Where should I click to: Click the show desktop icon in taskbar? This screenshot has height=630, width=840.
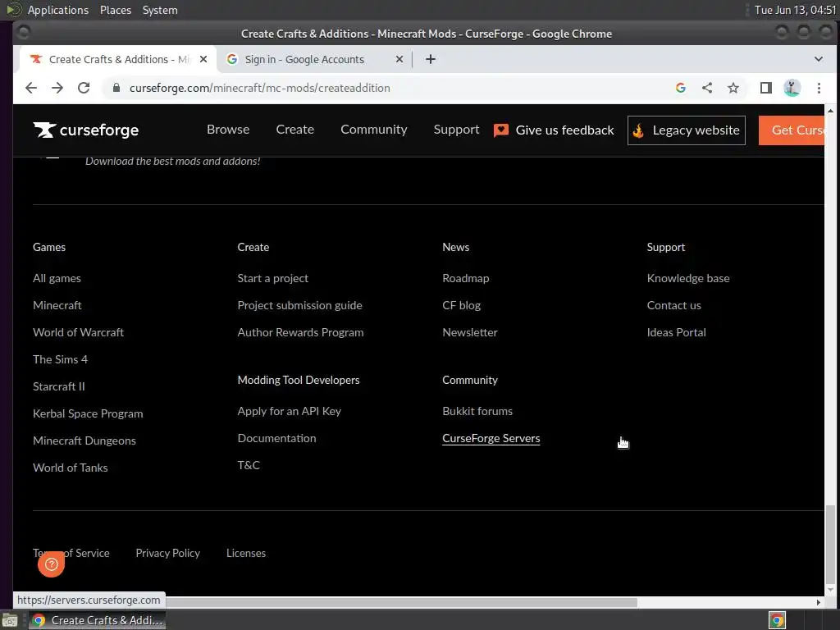(x=10, y=620)
